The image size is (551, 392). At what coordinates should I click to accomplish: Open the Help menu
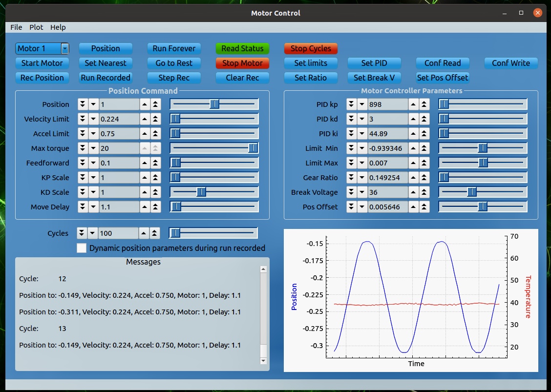58,27
